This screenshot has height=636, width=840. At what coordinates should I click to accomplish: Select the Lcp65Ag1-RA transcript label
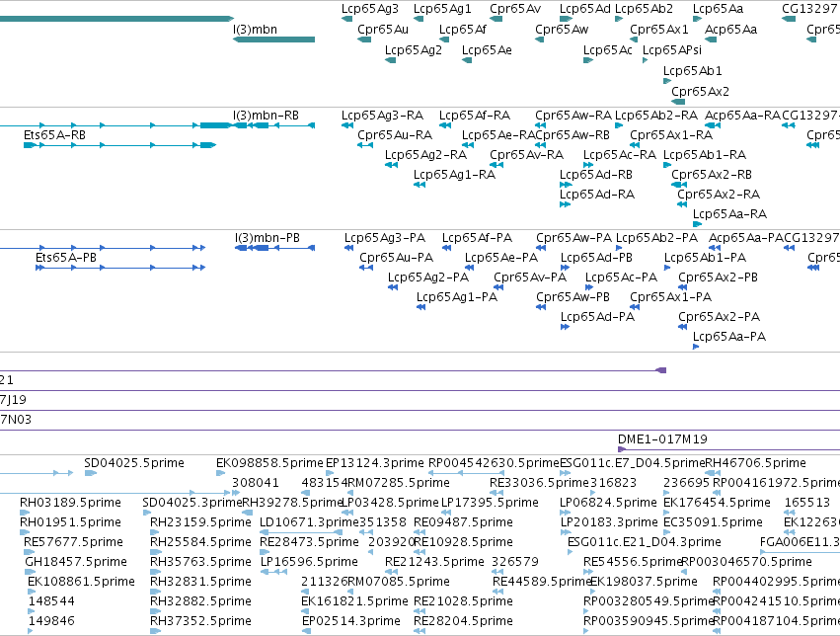[454, 175]
